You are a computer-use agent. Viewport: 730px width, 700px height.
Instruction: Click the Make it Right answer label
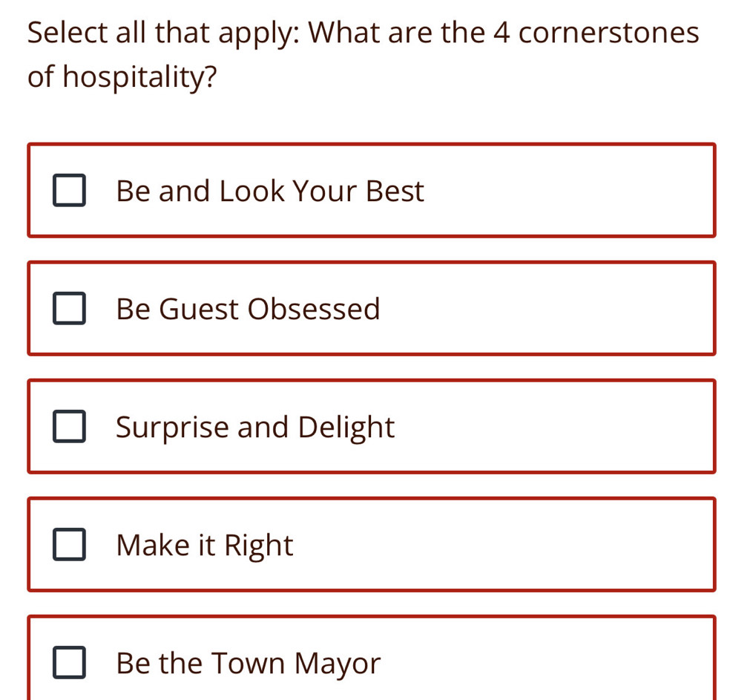[x=204, y=545]
